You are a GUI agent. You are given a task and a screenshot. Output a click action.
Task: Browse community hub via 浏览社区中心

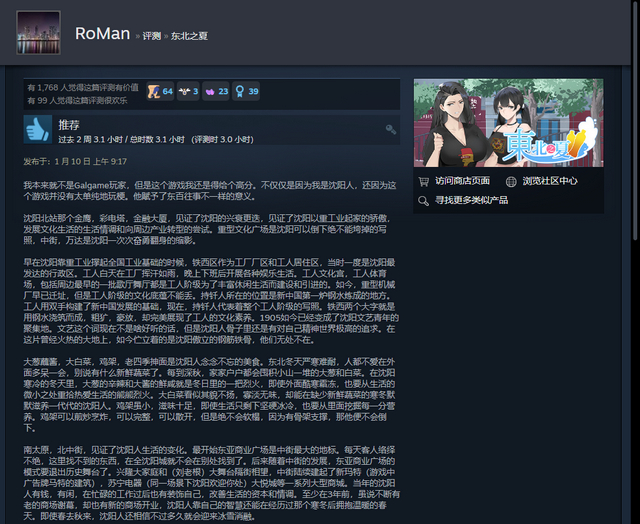point(550,181)
